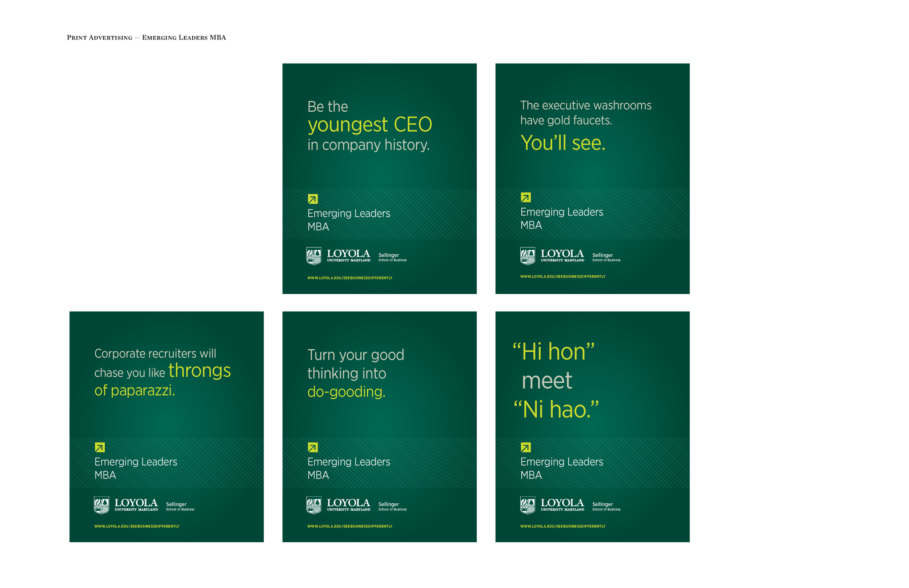The image size is (909, 588).
Task: Click the arrow icon in the youngest CEO ad
Action: [x=312, y=199]
